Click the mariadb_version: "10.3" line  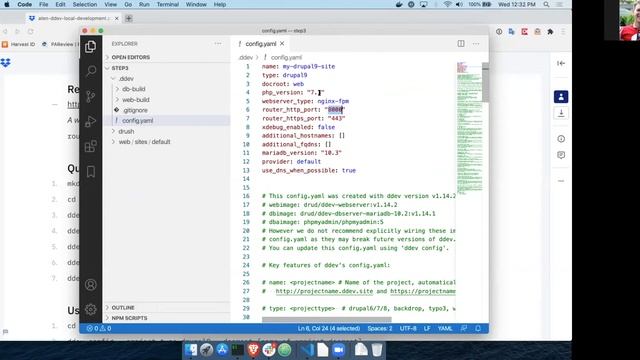point(302,153)
